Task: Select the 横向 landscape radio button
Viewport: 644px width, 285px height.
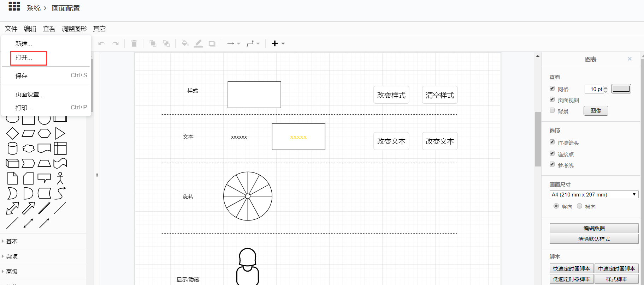Action: [x=579, y=206]
